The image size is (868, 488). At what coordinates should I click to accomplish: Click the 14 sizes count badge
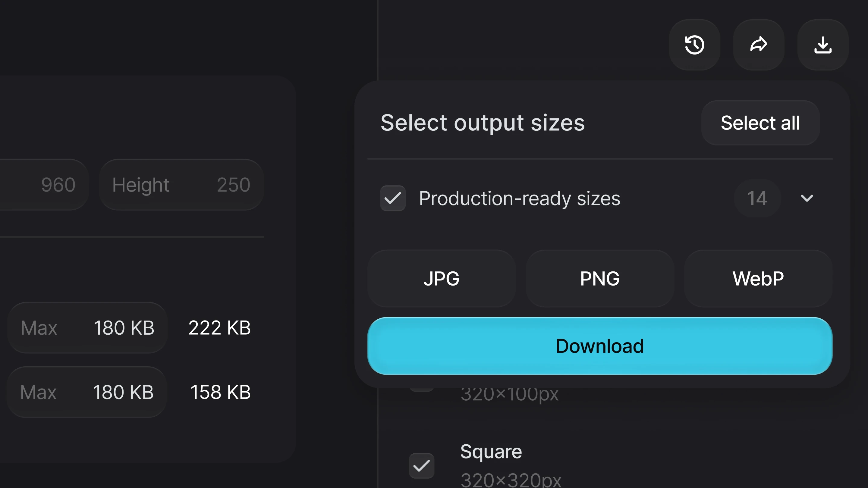pyautogui.click(x=757, y=198)
